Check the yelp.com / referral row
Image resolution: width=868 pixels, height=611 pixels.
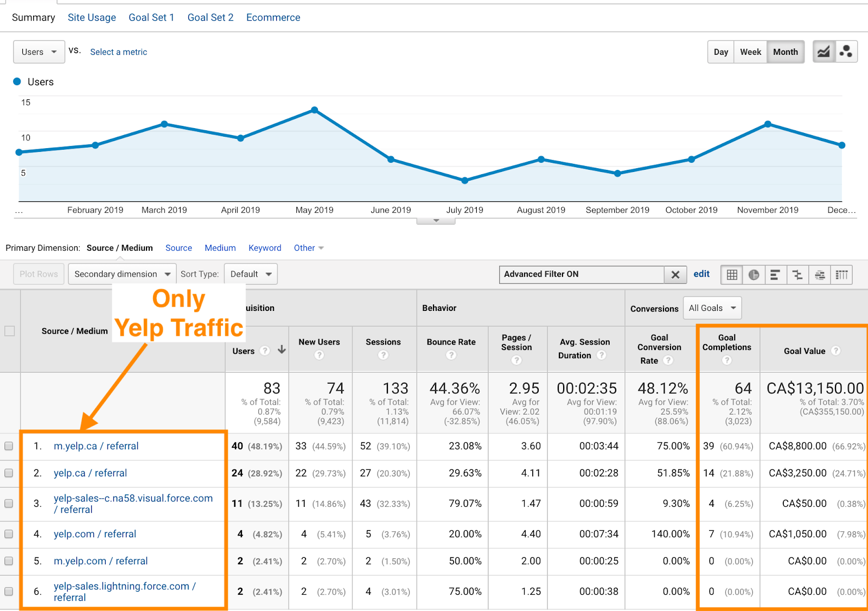(x=9, y=534)
